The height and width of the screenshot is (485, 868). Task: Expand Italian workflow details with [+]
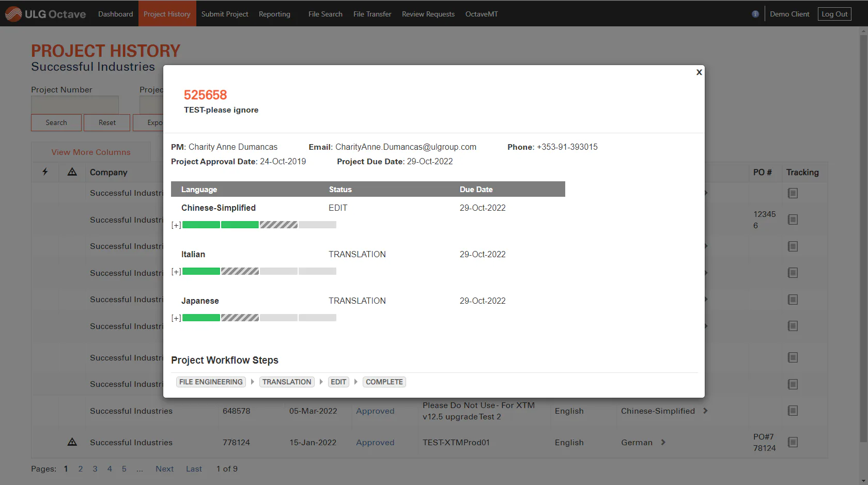pos(176,272)
